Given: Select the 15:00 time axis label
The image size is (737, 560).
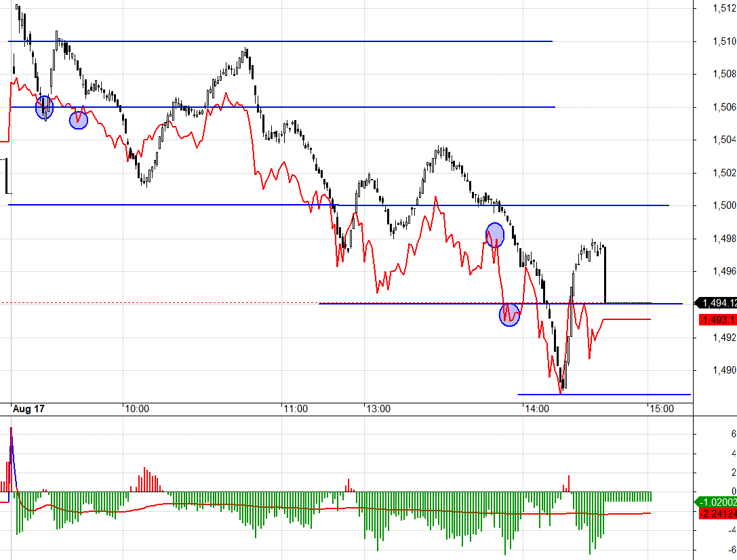Looking at the screenshot, I should (x=661, y=409).
